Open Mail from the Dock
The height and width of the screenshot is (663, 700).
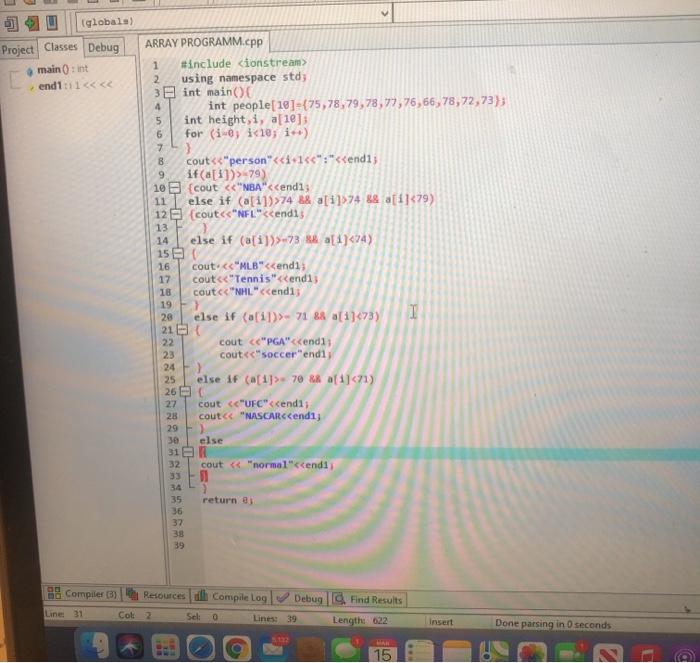[273, 648]
